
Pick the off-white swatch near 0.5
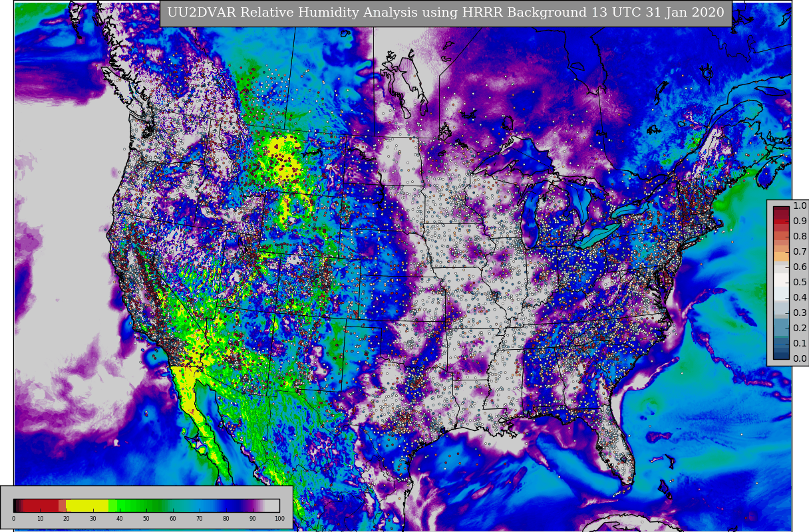(781, 280)
